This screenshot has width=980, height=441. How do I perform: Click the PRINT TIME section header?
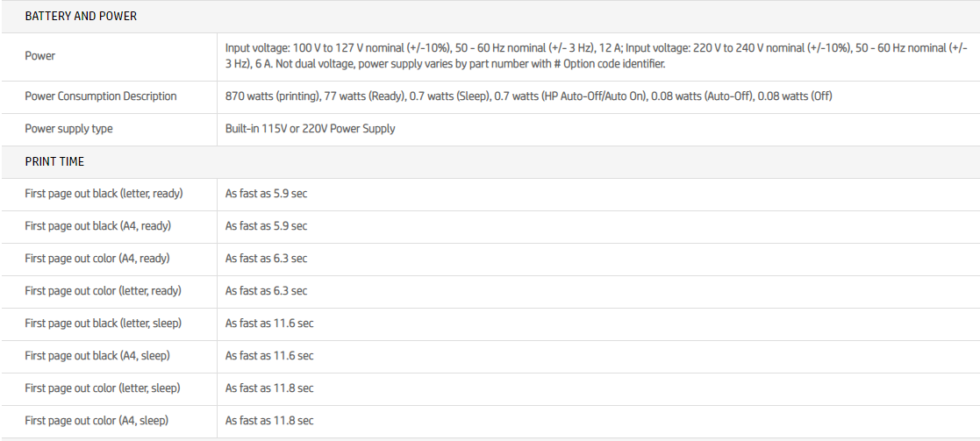54,161
